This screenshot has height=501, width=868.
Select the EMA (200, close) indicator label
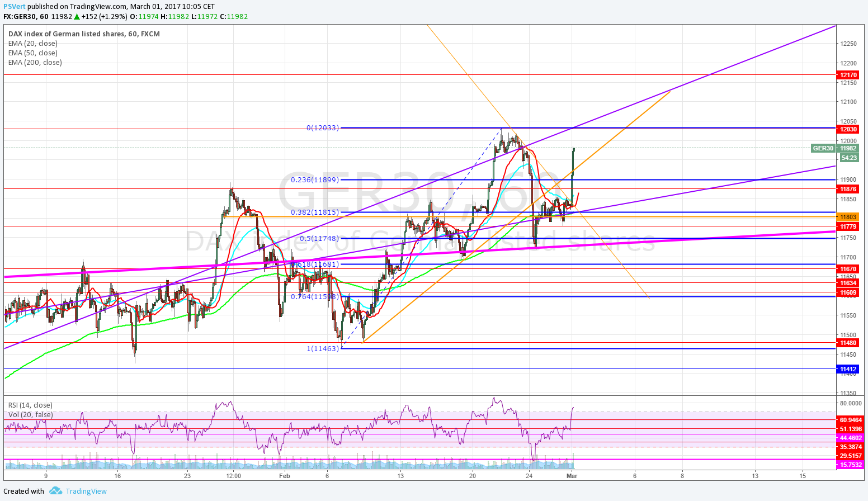35,62
